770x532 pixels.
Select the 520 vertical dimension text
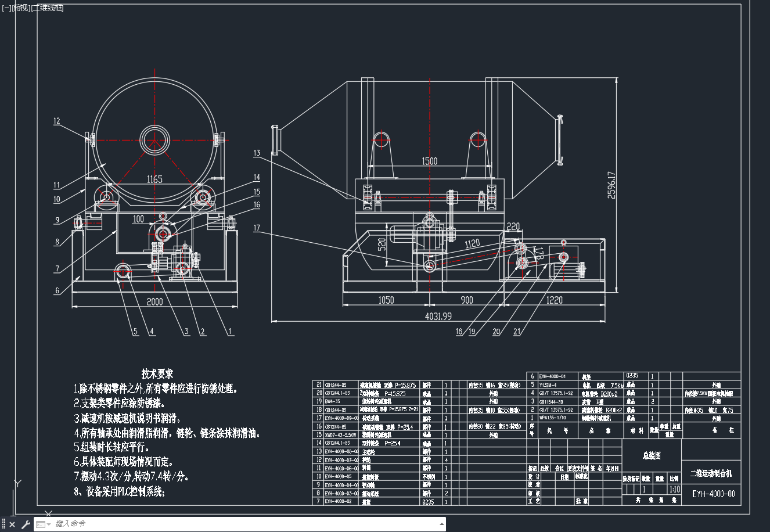pyautogui.click(x=382, y=245)
